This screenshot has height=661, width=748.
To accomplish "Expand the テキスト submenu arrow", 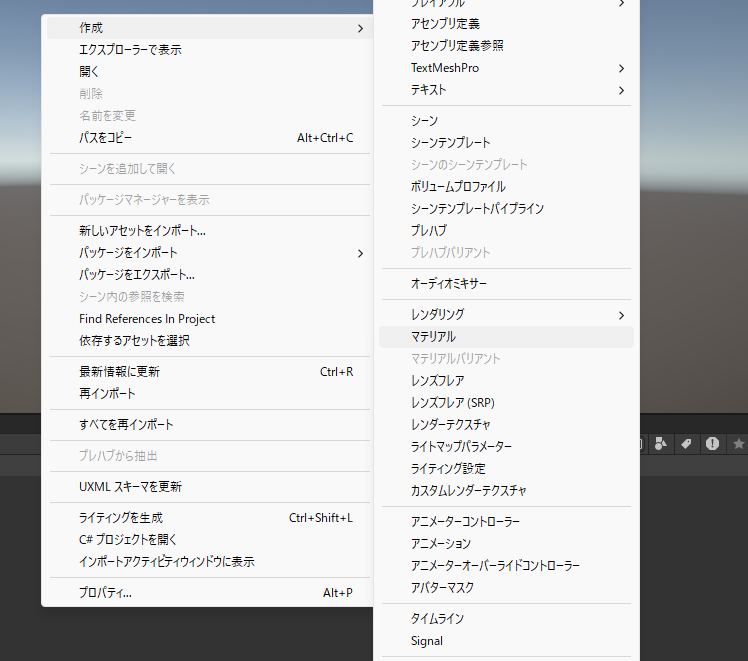I will 621,90.
